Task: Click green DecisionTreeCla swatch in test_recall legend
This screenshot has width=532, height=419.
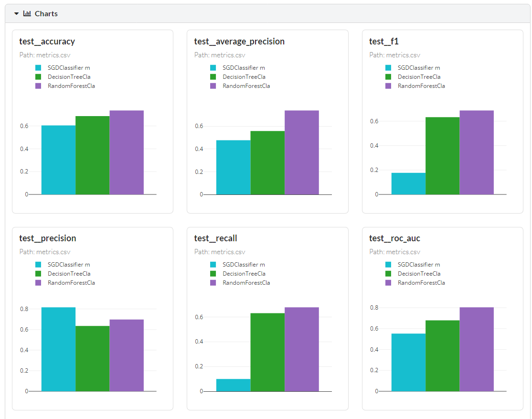Action: point(213,274)
